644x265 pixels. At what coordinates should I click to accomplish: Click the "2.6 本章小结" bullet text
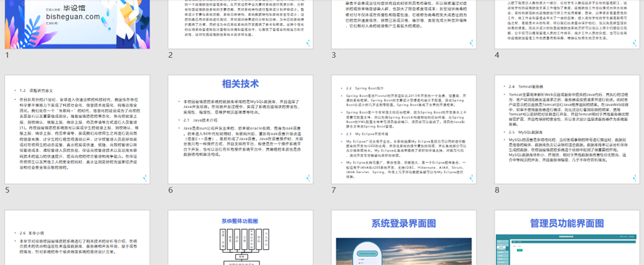(x=31, y=232)
